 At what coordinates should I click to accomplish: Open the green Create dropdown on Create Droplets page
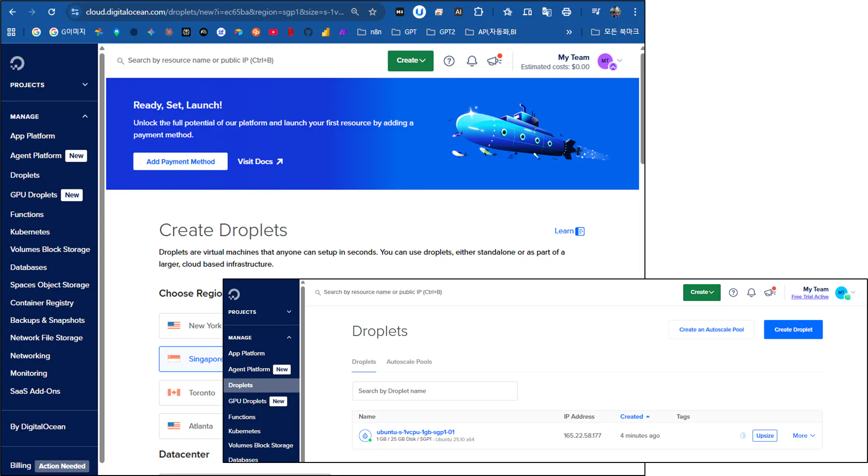tap(410, 61)
